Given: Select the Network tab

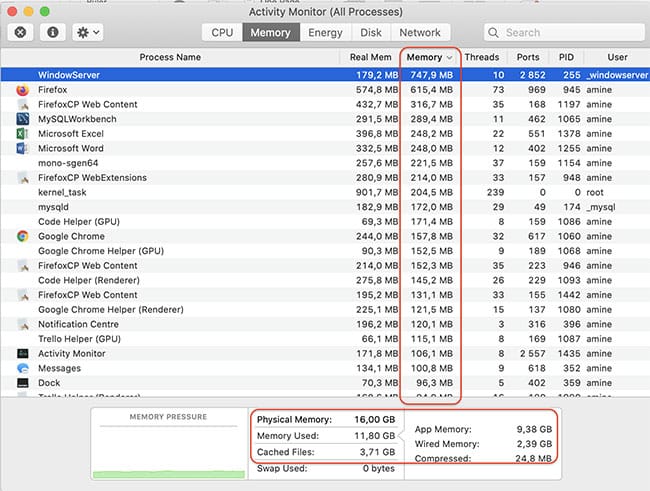Looking at the screenshot, I should coord(419,32).
